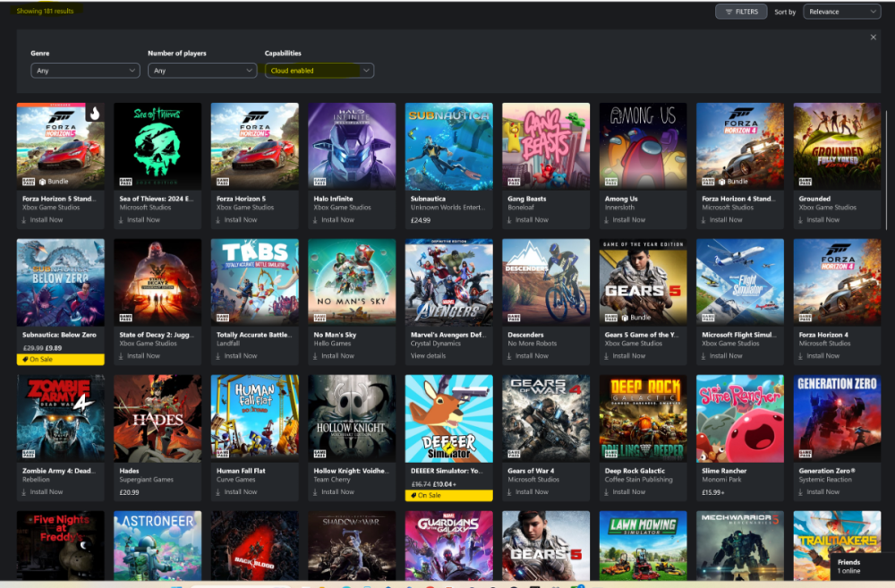This screenshot has height=588, width=895.
Task: Close the filter options panel
Action: [874, 37]
